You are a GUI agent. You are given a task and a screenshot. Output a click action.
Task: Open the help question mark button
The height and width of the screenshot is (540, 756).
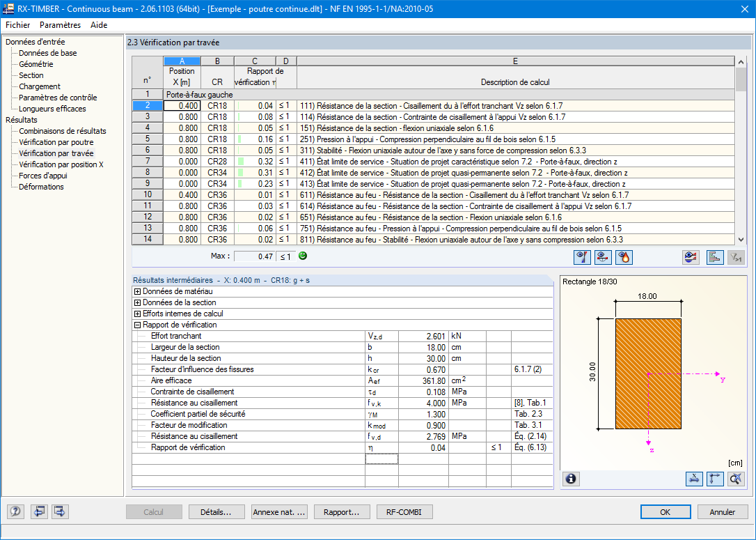point(15,511)
